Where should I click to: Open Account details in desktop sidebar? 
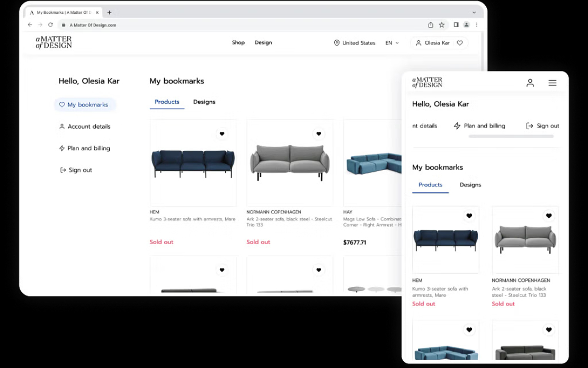pos(85,127)
